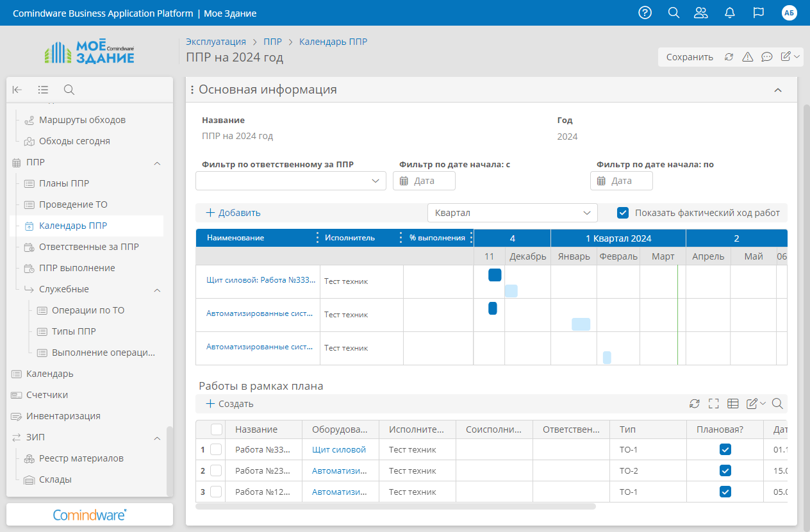The image size is (810, 532).
Task: Select the checkbox for row 1
Action: [x=216, y=450]
